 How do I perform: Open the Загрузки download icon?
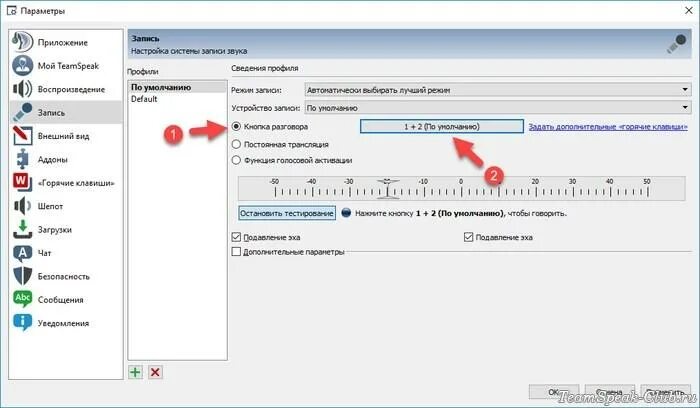(x=22, y=229)
